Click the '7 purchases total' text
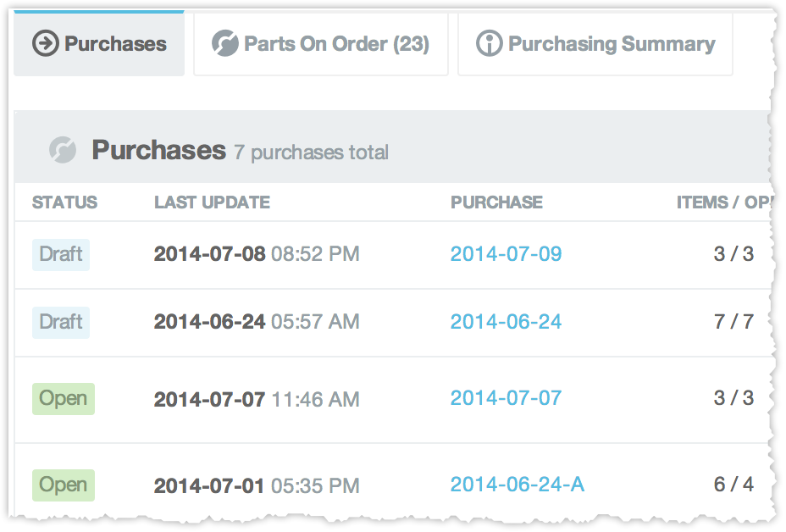Screen dimensions: 786x532 (x=312, y=152)
